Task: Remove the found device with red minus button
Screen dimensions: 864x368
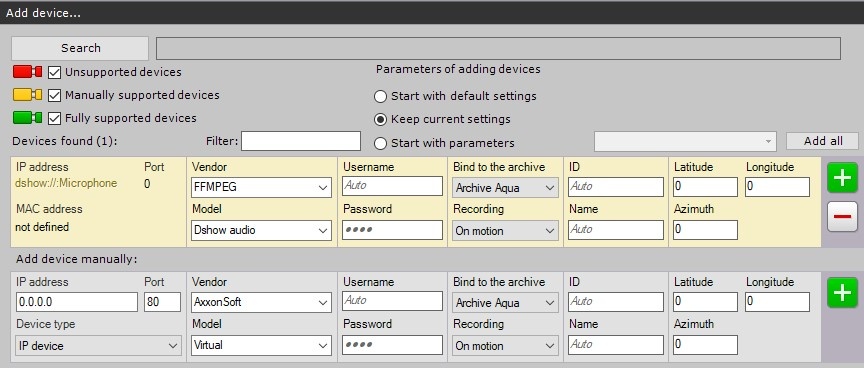Action: point(842,216)
